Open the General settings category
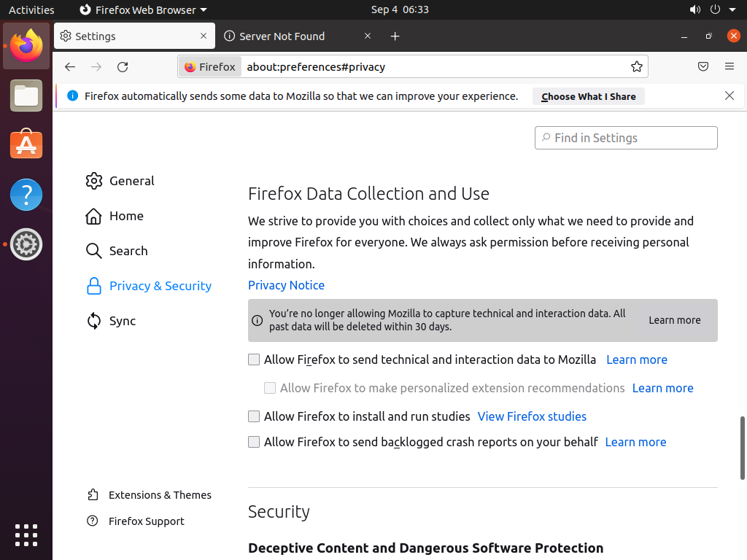747x560 pixels. (120, 181)
